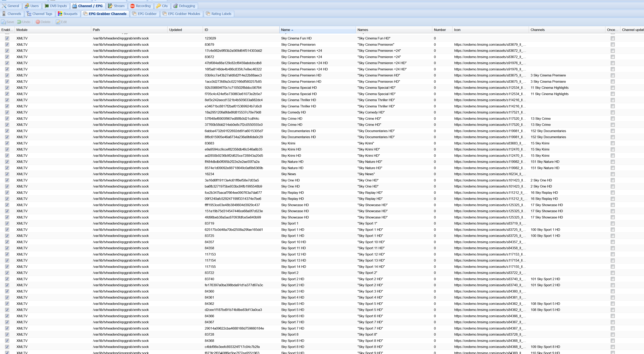This screenshot has width=644, height=354.
Task: Select the Sky News name cell
Action: point(317,174)
